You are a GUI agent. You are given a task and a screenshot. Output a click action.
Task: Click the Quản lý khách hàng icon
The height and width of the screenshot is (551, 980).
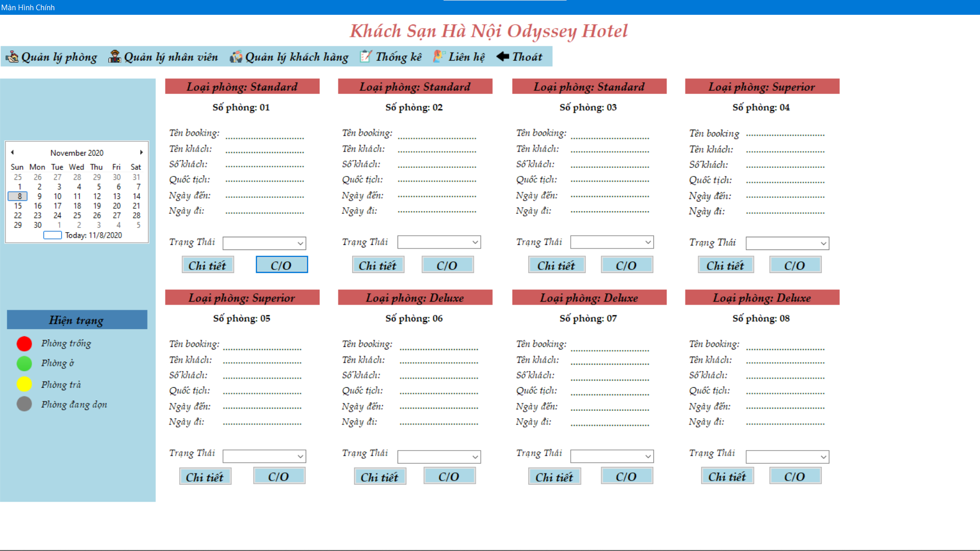coord(236,57)
